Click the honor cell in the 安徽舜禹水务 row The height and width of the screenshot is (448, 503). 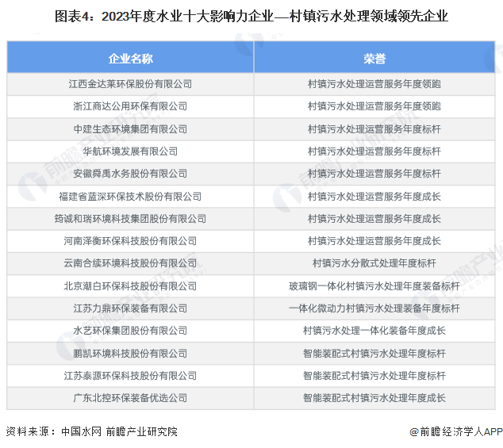[374, 174]
